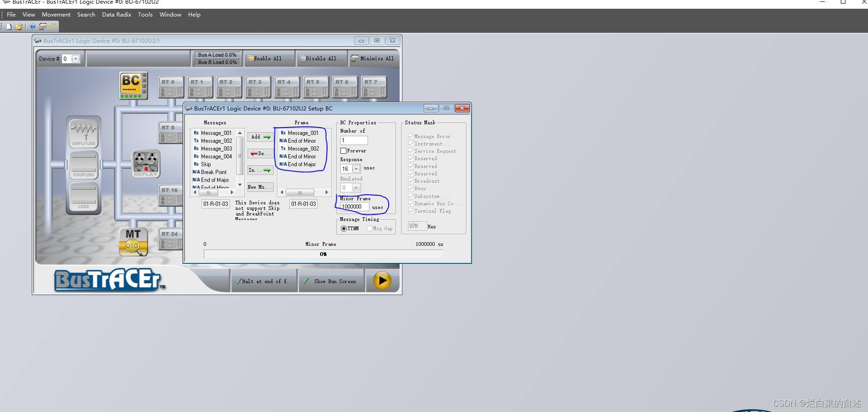Viewport: 868px width, 412px height.
Task: Open the Data Radix menu
Action: (x=116, y=15)
